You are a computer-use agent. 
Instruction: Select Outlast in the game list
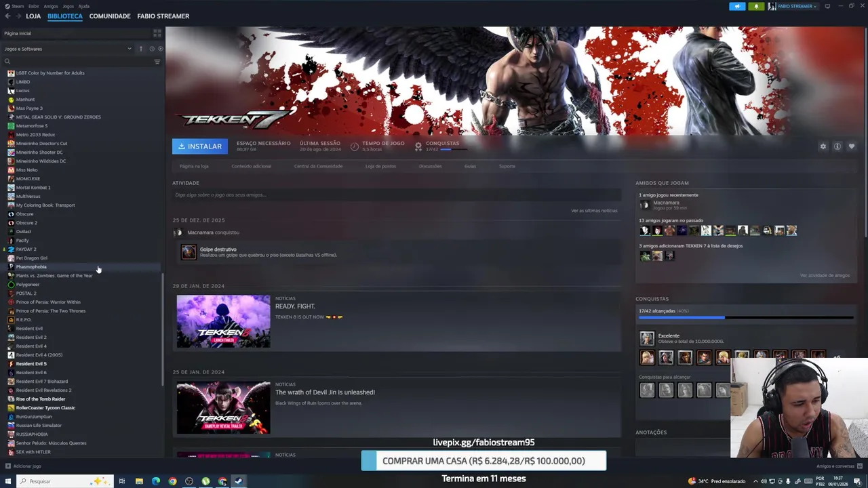(x=24, y=232)
